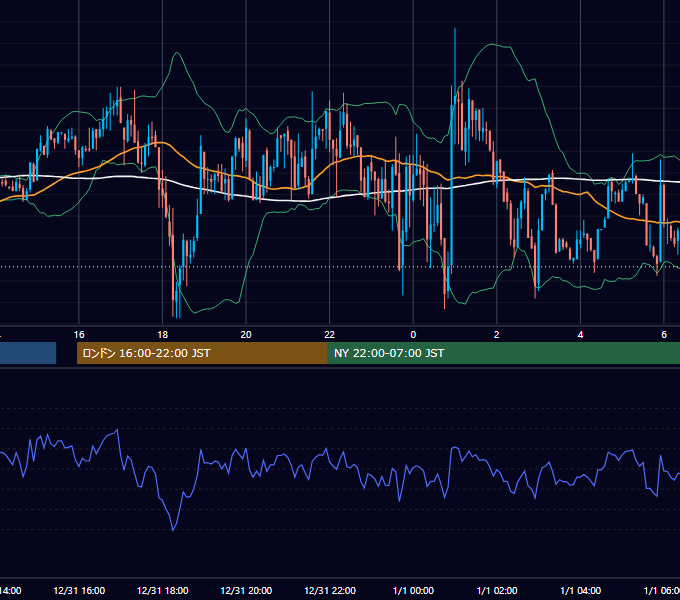The image size is (680, 600).
Task: Click the hour label 0 on price chart axis
Action: pyautogui.click(x=413, y=335)
